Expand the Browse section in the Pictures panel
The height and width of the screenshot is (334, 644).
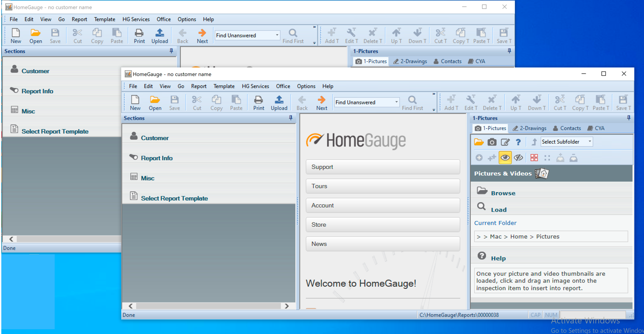tap(503, 193)
